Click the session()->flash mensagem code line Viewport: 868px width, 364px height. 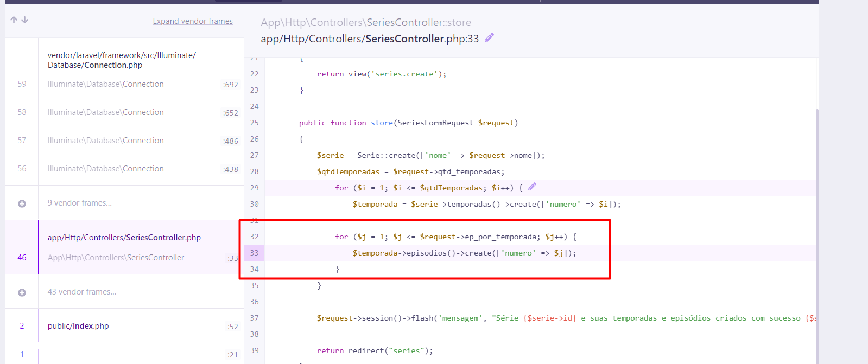pyautogui.click(x=566, y=318)
